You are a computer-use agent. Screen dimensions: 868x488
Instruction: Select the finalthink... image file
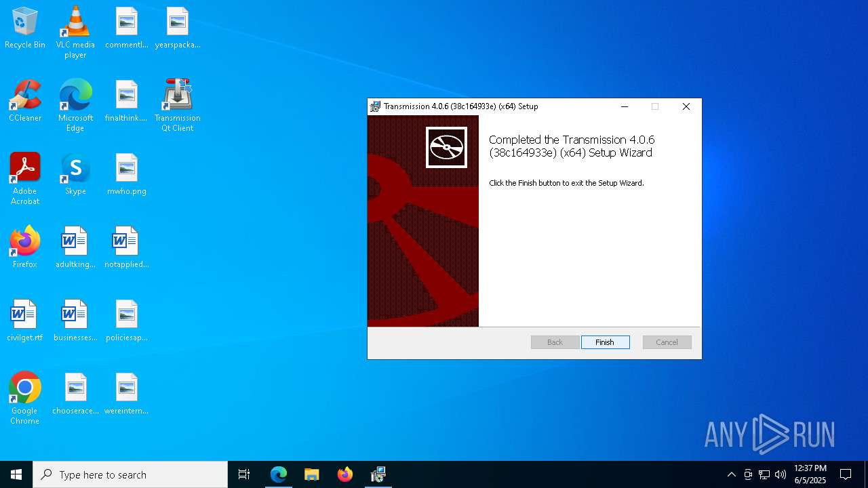coord(127,102)
